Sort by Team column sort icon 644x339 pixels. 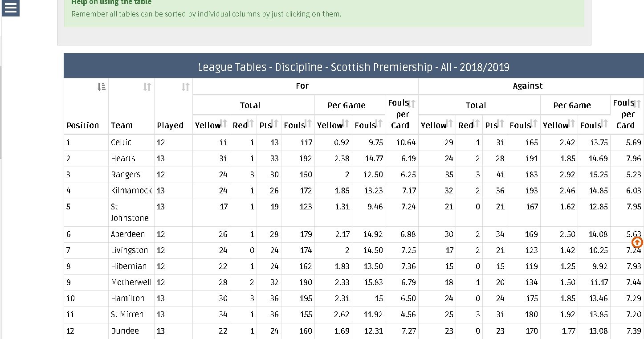pyautogui.click(x=147, y=87)
